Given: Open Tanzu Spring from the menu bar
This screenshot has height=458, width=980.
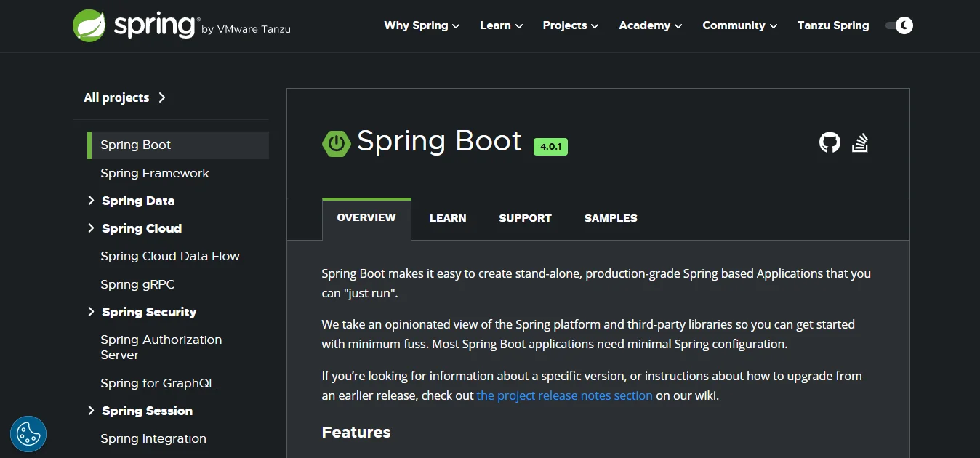Looking at the screenshot, I should (833, 25).
